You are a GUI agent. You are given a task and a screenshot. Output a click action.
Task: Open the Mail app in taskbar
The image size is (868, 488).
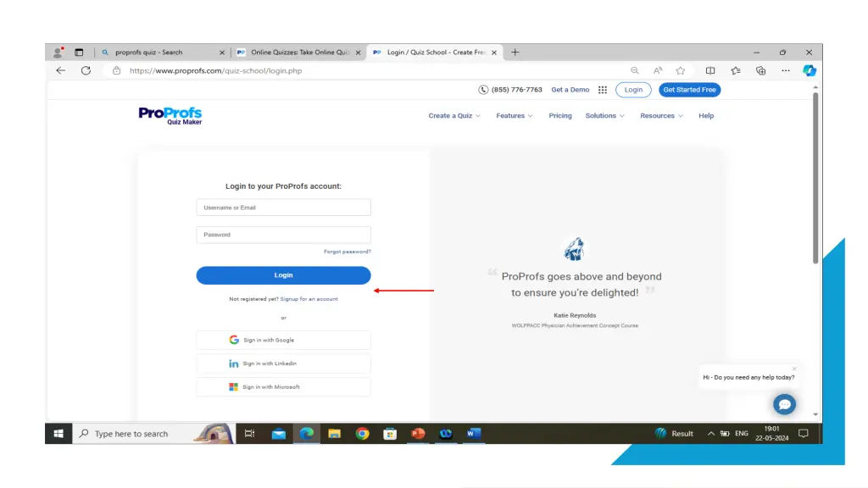278,434
